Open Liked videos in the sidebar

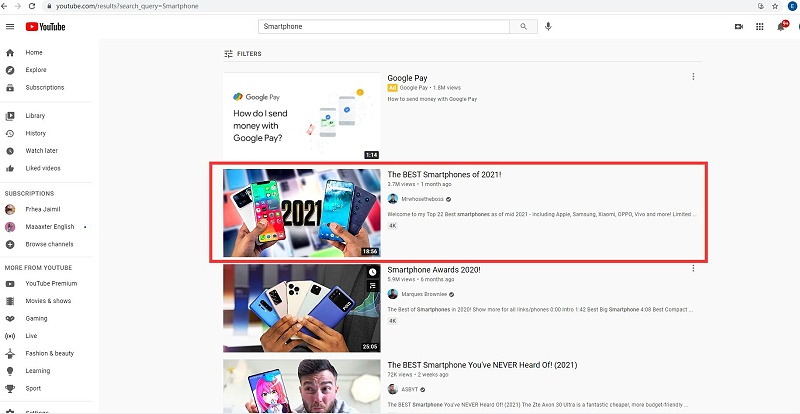[42, 168]
